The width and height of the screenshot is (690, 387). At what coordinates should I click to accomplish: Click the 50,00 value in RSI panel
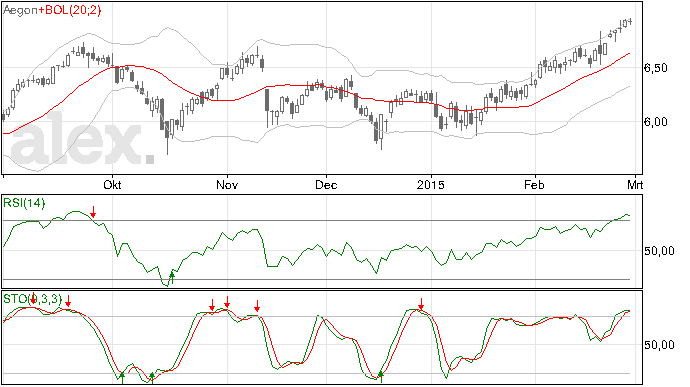pos(659,251)
